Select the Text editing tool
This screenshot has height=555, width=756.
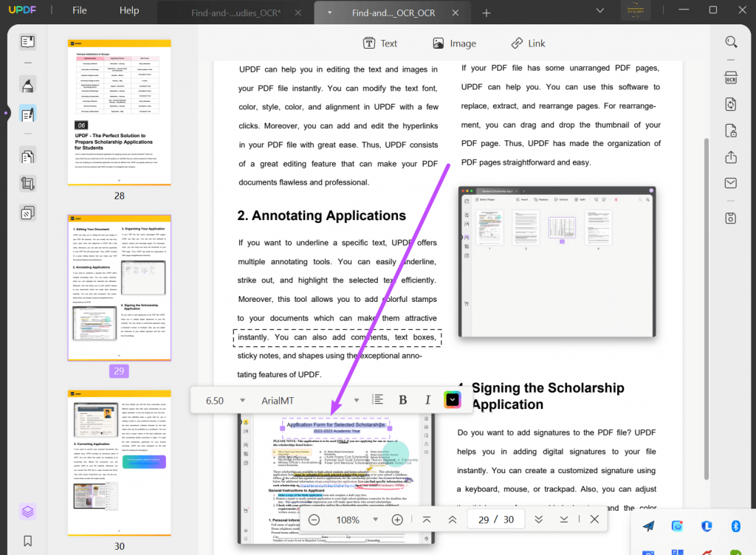(x=379, y=43)
